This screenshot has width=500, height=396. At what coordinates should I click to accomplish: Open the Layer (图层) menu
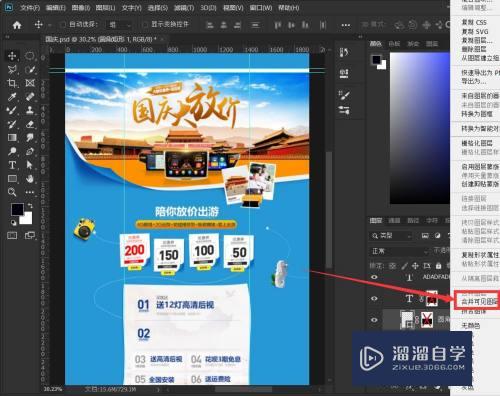[x=106, y=7]
